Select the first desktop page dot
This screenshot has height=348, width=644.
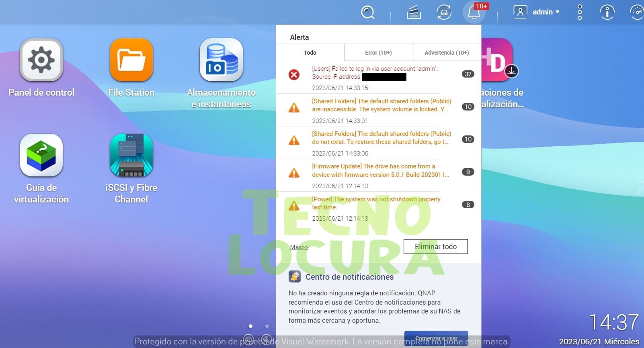tap(250, 326)
